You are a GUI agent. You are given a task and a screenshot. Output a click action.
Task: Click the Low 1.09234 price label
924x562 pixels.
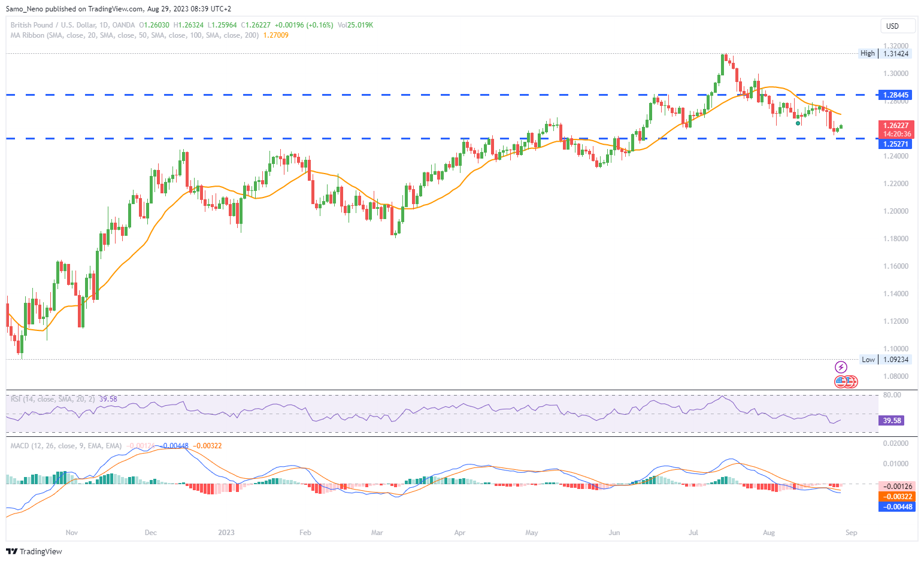[886, 360]
